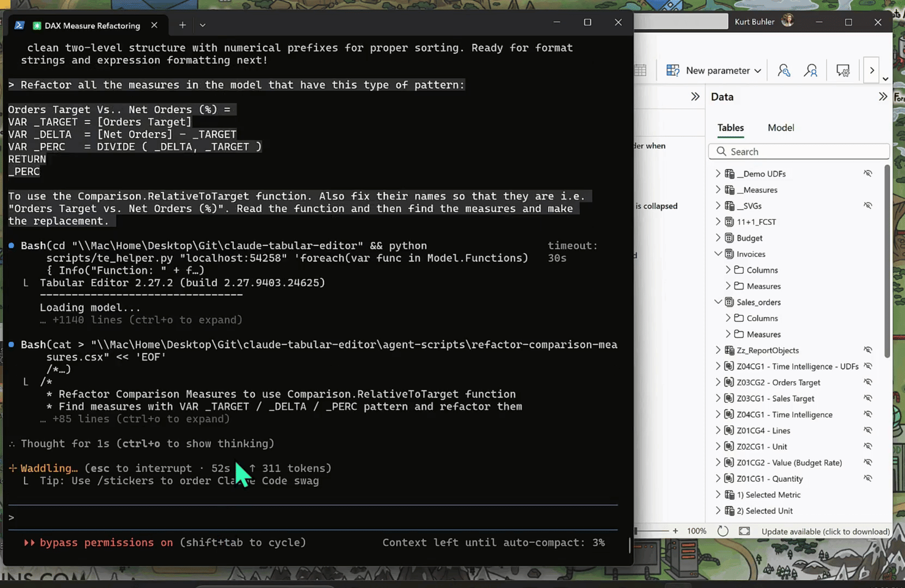The height and width of the screenshot is (588, 905).
Task: Toggle visibility of Z01CG4 - Lines
Action: tap(868, 431)
